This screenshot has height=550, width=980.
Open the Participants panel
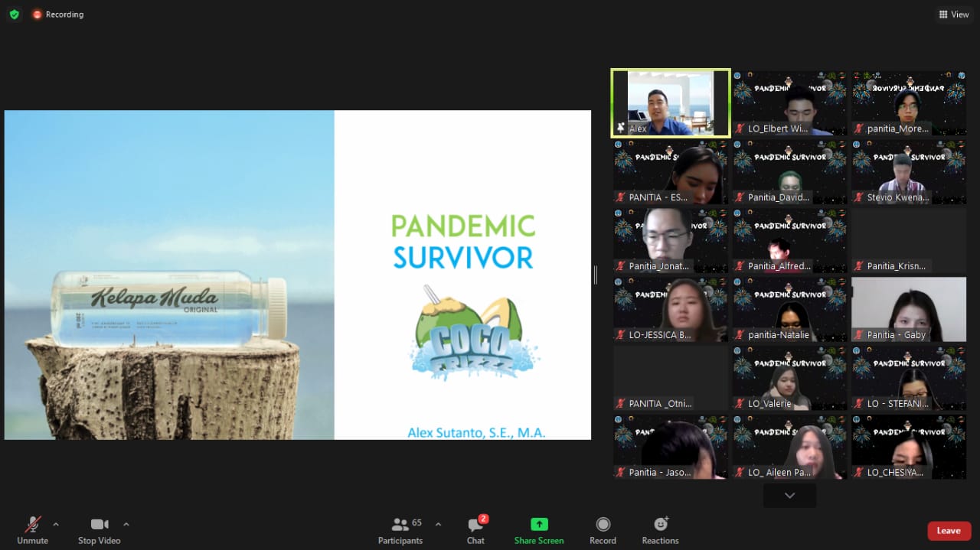click(400, 530)
